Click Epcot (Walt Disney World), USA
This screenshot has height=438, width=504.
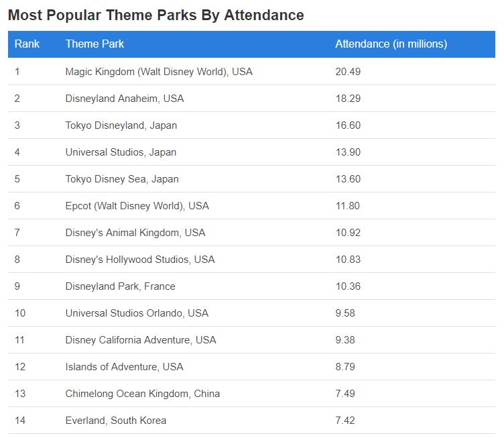(x=137, y=206)
